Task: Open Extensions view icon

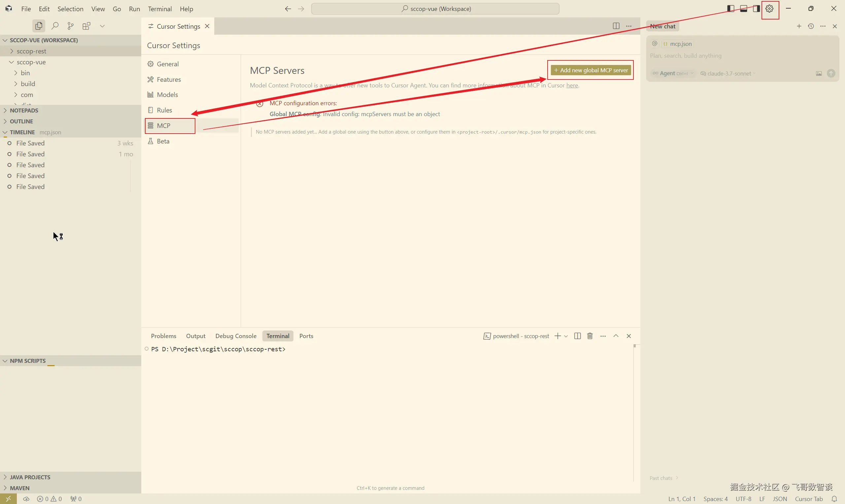Action: [x=86, y=26]
